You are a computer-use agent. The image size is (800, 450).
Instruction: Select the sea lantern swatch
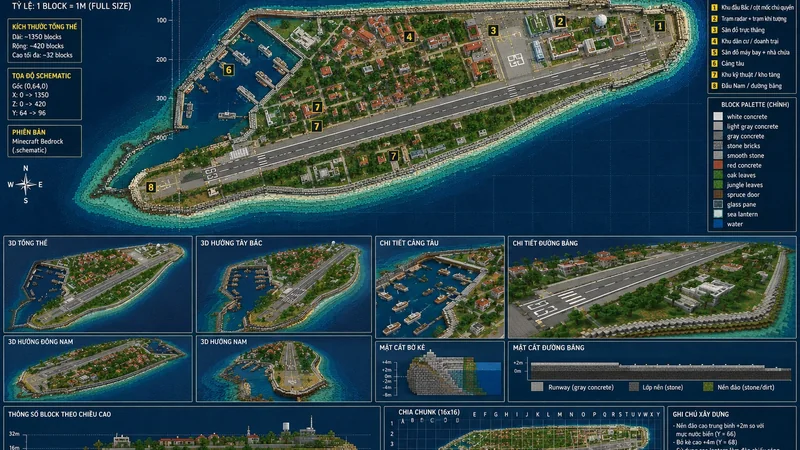718,214
